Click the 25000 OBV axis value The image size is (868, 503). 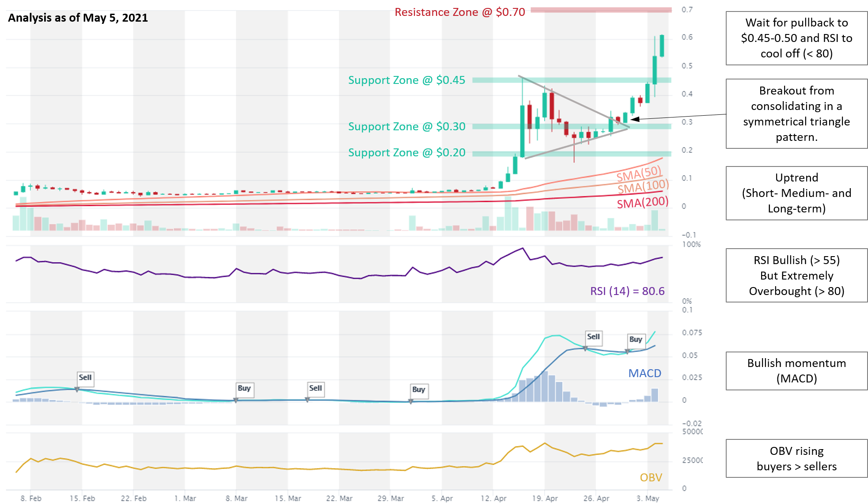click(x=692, y=460)
